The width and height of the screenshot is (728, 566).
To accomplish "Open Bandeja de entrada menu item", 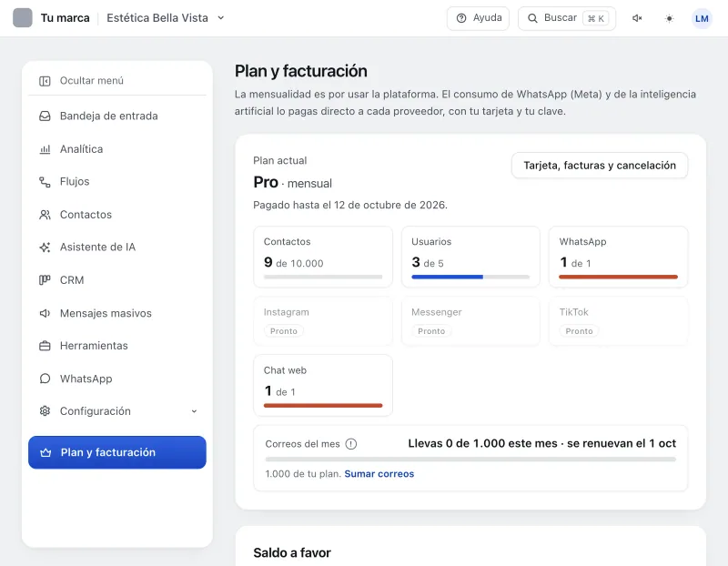I will [x=117, y=116].
